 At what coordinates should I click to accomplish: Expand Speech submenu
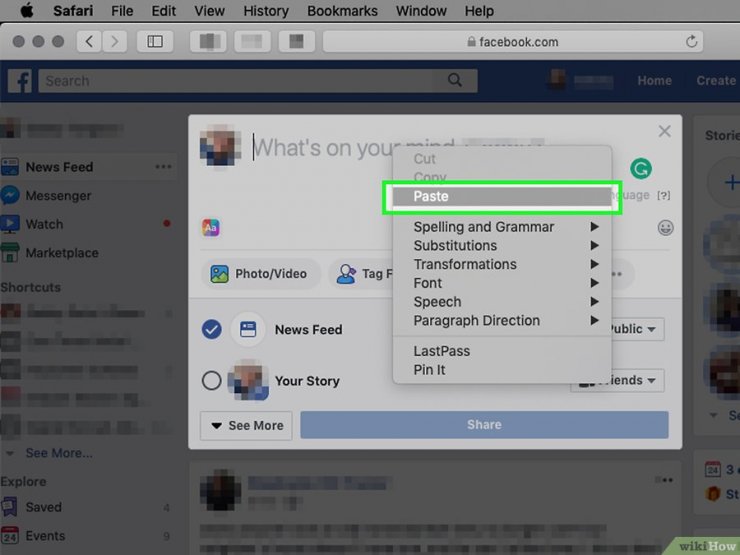502,302
